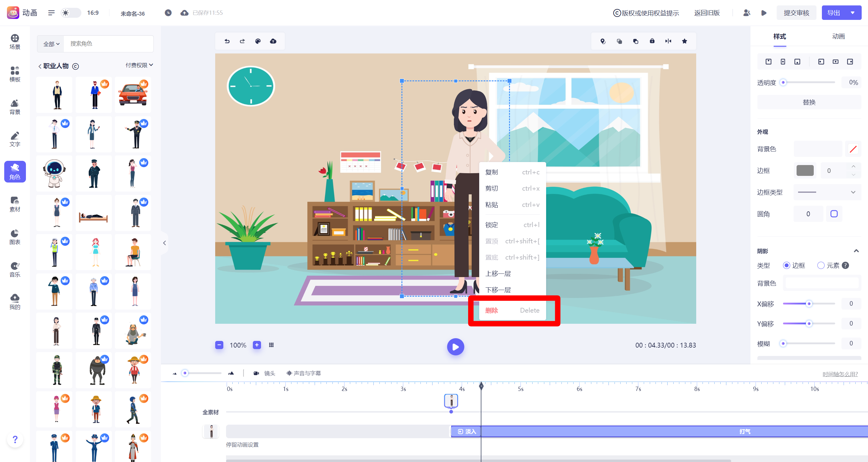Click the history clock icon in header
868x462 pixels.
(x=168, y=13)
